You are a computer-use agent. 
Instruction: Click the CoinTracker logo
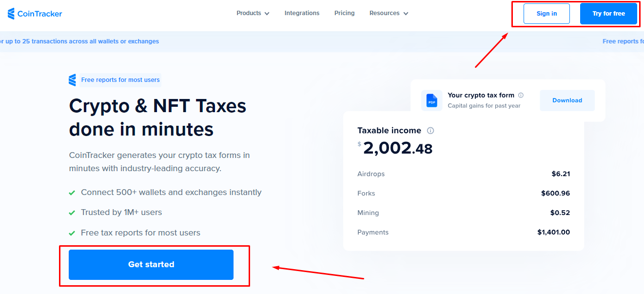[35, 14]
